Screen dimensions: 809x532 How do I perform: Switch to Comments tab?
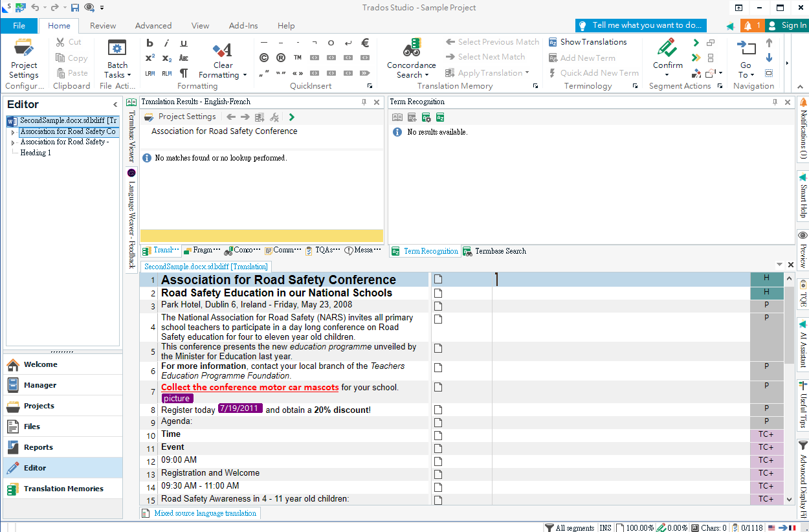coord(282,250)
